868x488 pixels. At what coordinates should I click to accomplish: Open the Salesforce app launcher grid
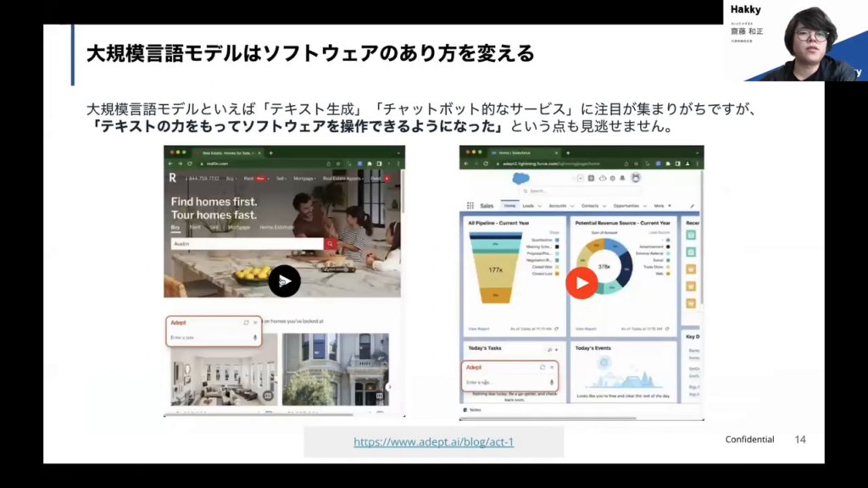[x=470, y=205]
